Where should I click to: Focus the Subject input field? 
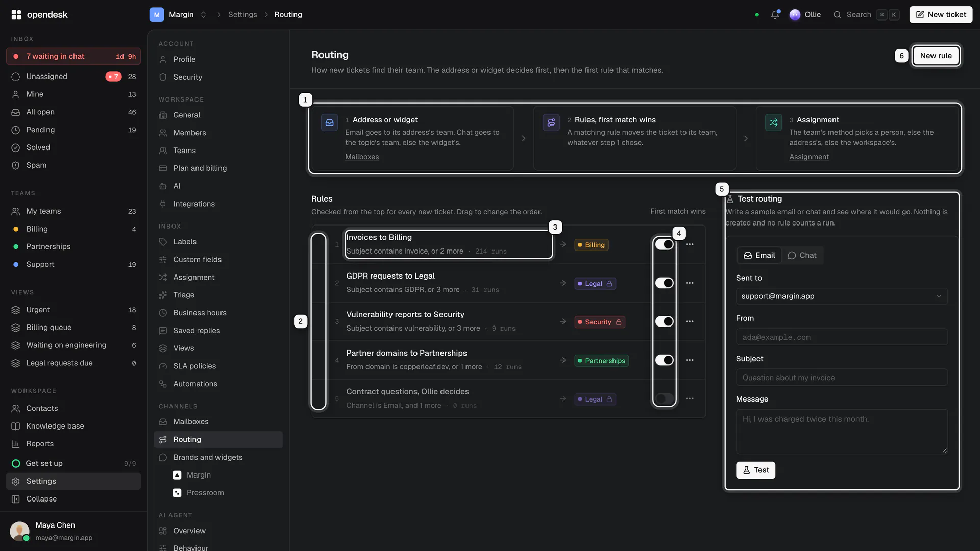point(842,378)
